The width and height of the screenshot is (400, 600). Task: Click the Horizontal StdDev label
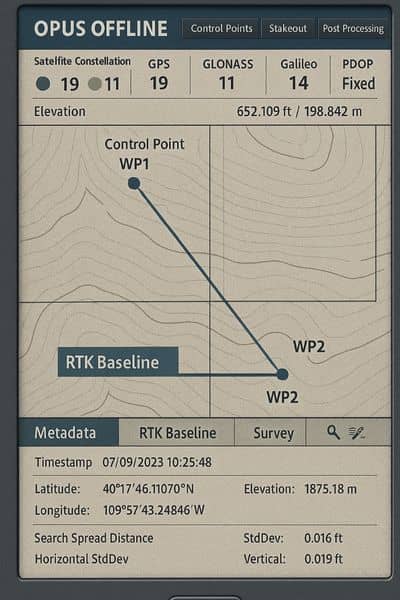(x=82, y=559)
